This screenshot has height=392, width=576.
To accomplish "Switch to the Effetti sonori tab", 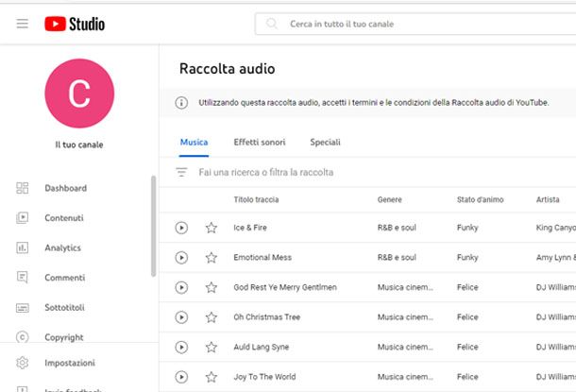I will [x=260, y=143].
